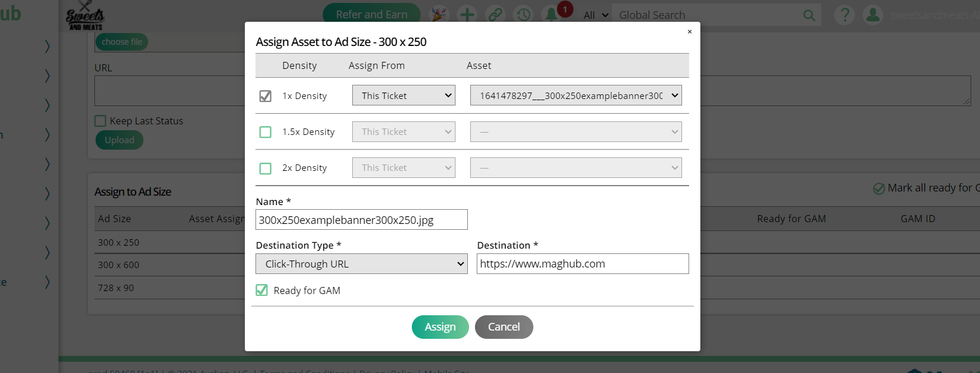Open the 1x Density Assign From dropdown
This screenshot has height=373, width=980.
click(404, 95)
